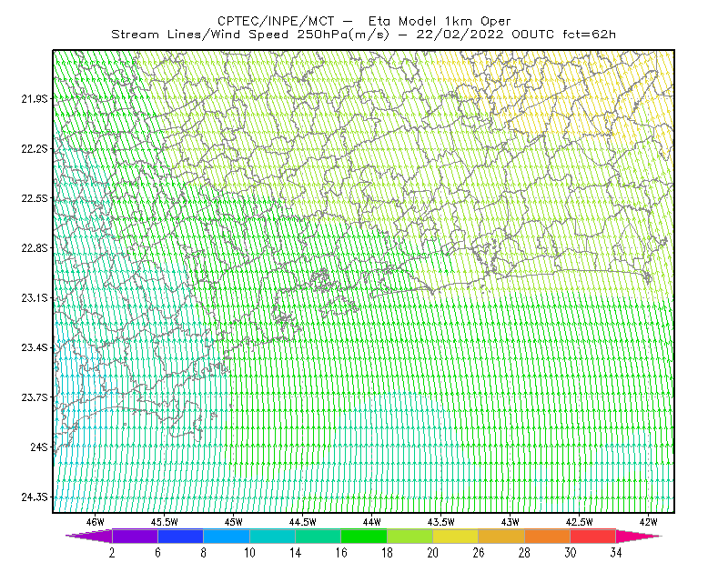
Task: Click the cyan 10-14 legend swatch
Action: coord(272,536)
